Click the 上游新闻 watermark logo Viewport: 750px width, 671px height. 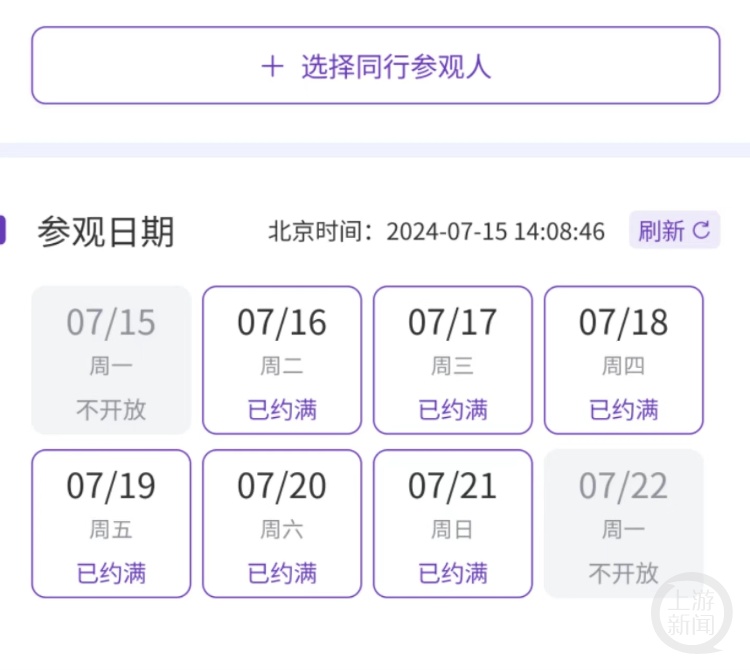point(692,613)
